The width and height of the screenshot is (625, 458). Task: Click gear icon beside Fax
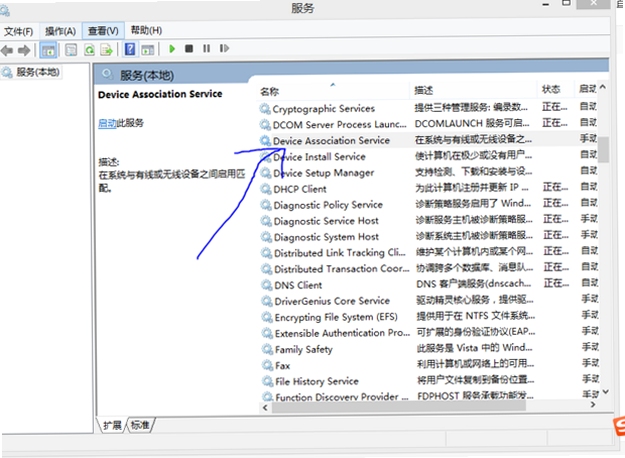click(267, 365)
